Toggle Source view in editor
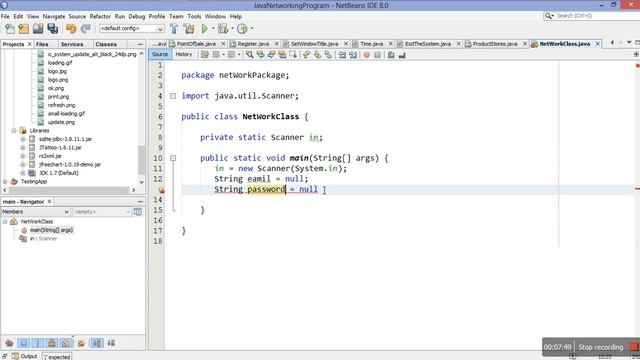Screen dimensions: 640x360 160,54
